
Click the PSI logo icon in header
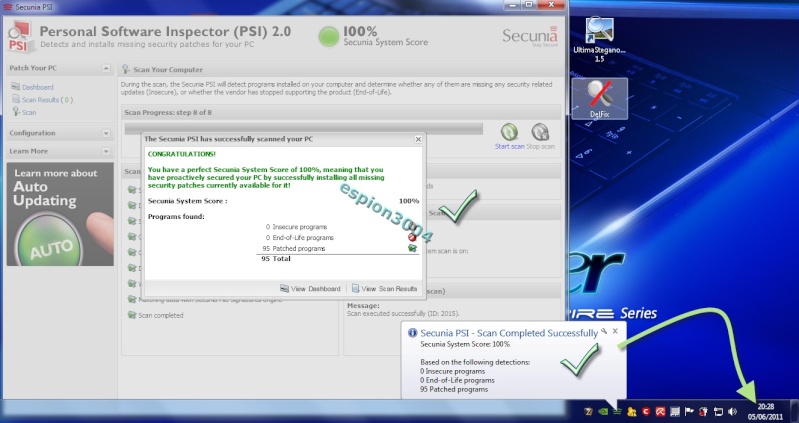(20, 37)
